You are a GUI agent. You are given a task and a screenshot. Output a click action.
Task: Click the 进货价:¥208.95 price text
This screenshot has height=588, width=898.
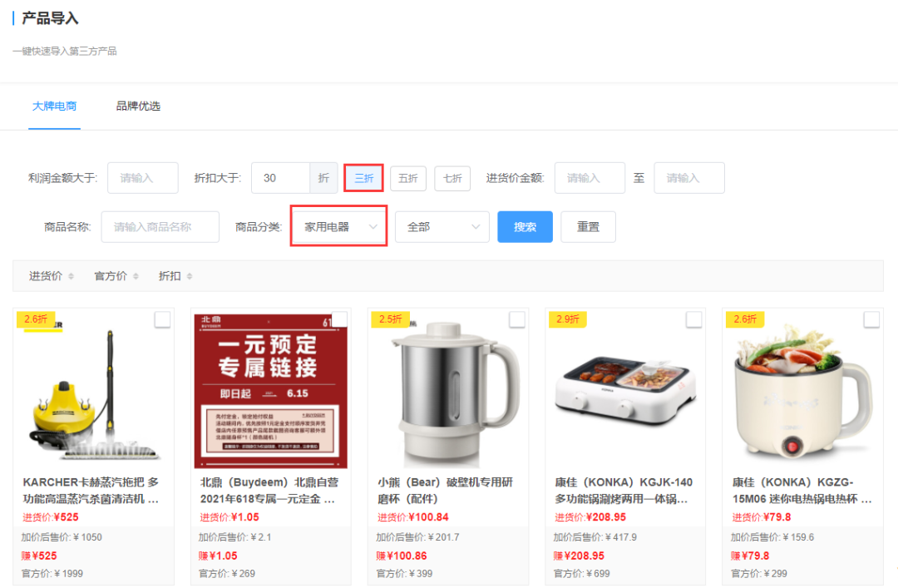tap(590, 517)
